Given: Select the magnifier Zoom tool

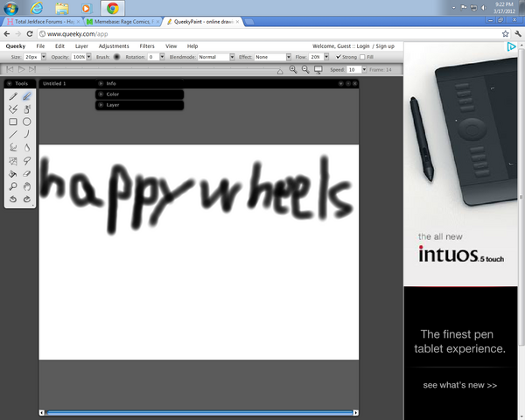Looking at the screenshot, I should pos(13,186).
